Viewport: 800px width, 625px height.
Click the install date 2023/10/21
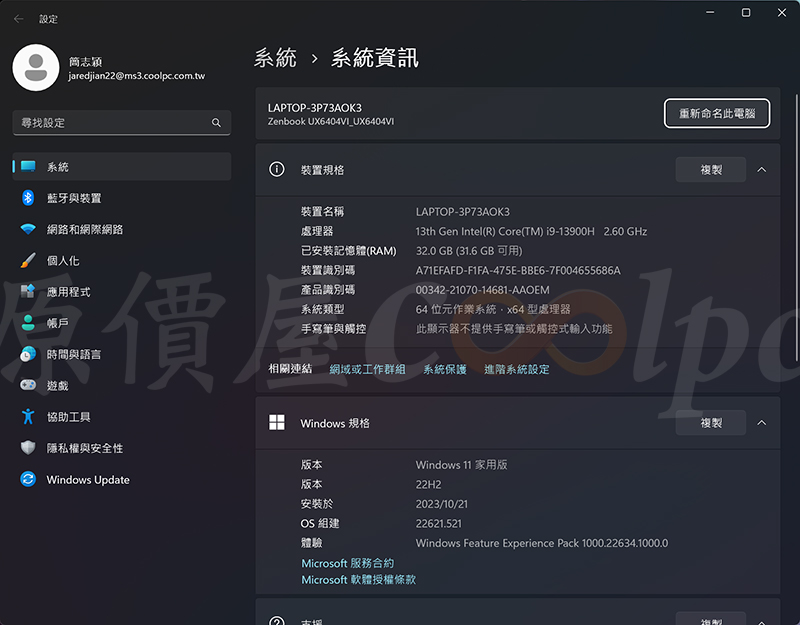(x=441, y=504)
